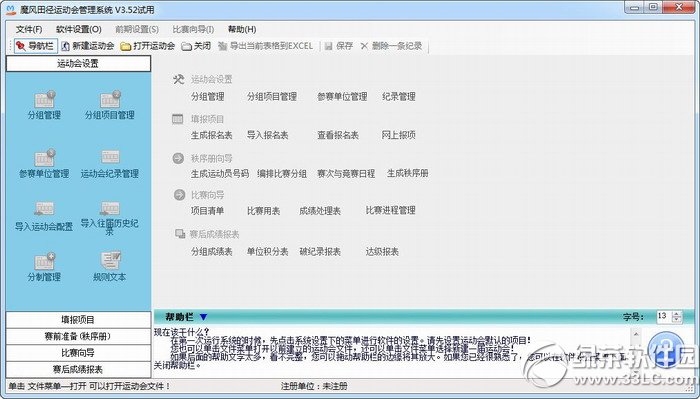Toggle the 导航栏 toolbar button
Image resolution: width=700 pixels, height=399 pixels.
tap(35, 46)
